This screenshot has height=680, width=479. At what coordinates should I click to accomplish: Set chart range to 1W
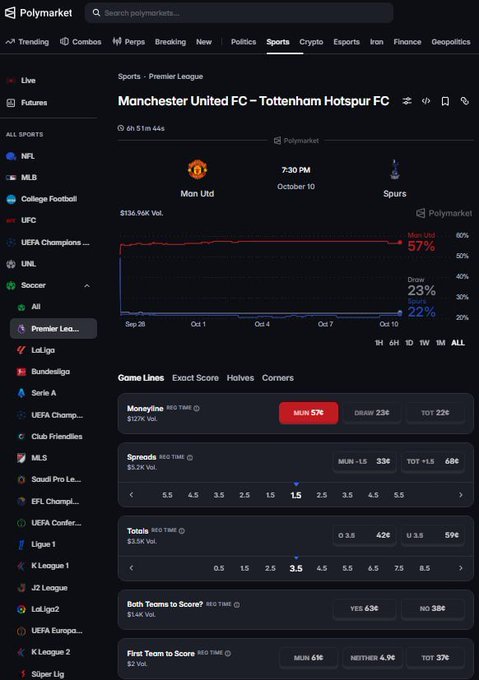coord(424,343)
